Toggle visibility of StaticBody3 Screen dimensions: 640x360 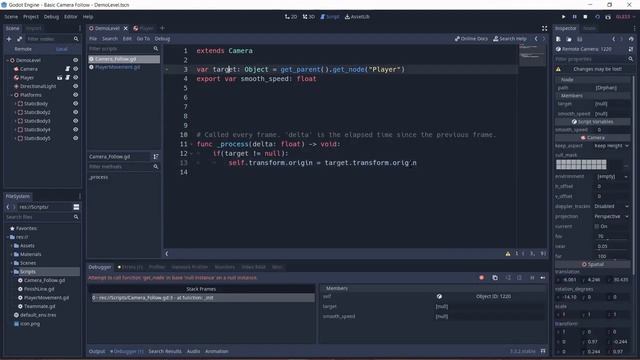pyautogui.click(x=76, y=121)
